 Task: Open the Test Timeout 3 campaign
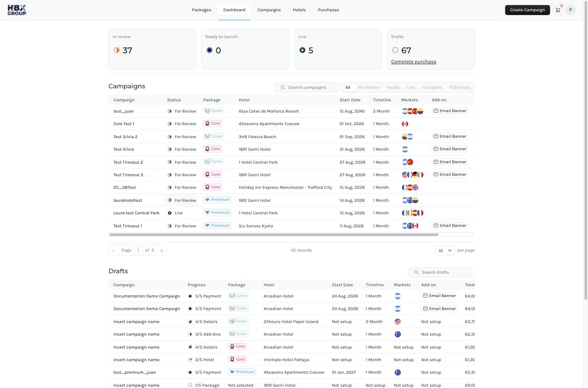click(x=128, y=175)
